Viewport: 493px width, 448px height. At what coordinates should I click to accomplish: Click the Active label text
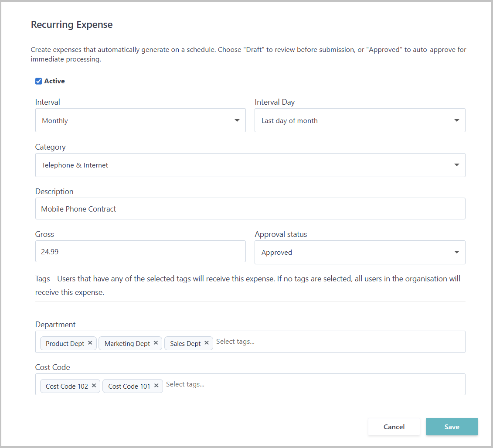pos(54,81)
